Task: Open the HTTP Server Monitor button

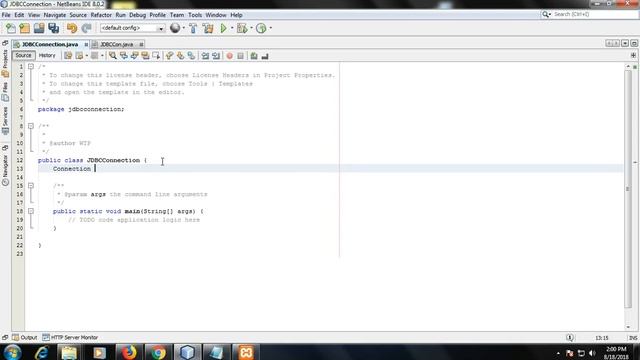Action: [70, 338]
